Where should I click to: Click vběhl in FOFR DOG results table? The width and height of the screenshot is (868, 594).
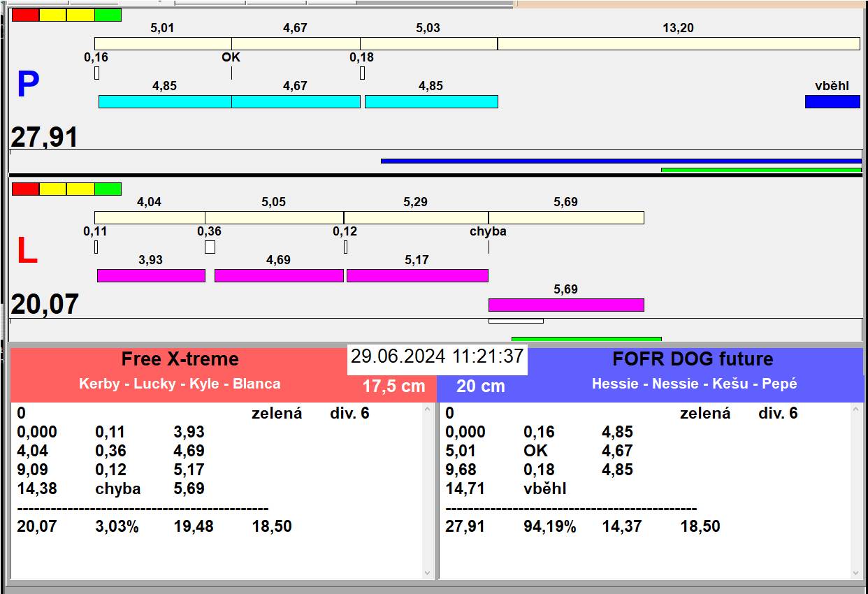pyautogui.click(x=545, y=488)
